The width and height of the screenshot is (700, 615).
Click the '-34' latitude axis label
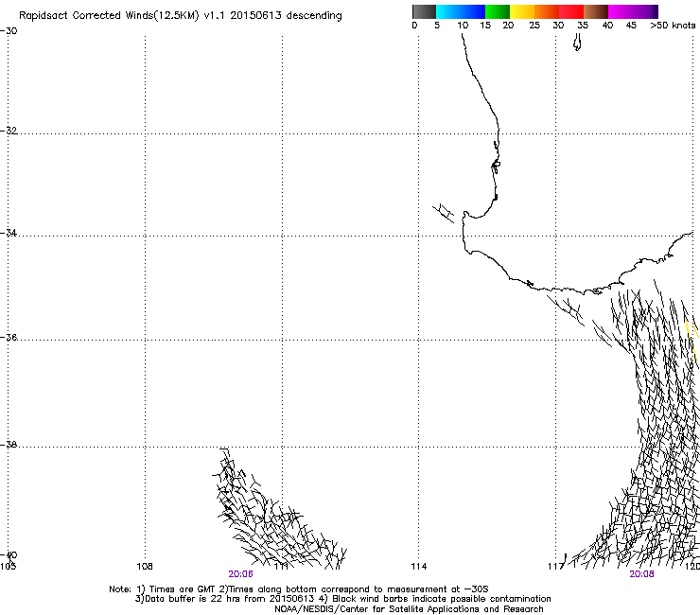(x=9, y=233)
